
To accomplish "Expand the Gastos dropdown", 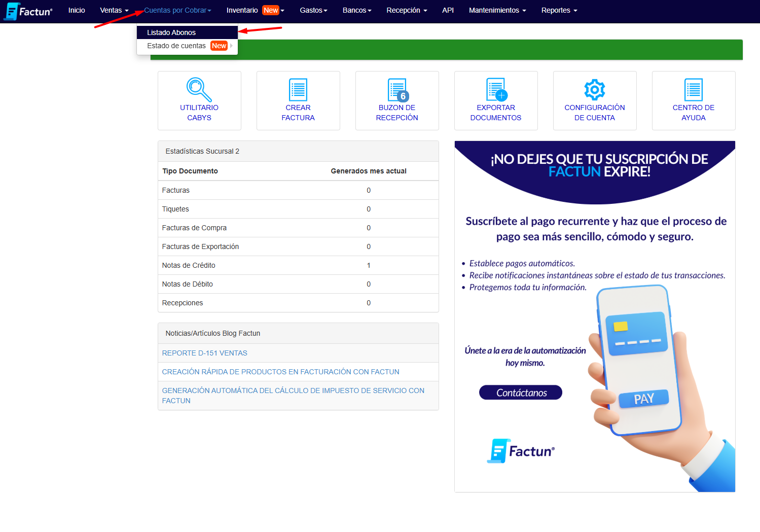I will pyautogui.click(x=313, y=10).
